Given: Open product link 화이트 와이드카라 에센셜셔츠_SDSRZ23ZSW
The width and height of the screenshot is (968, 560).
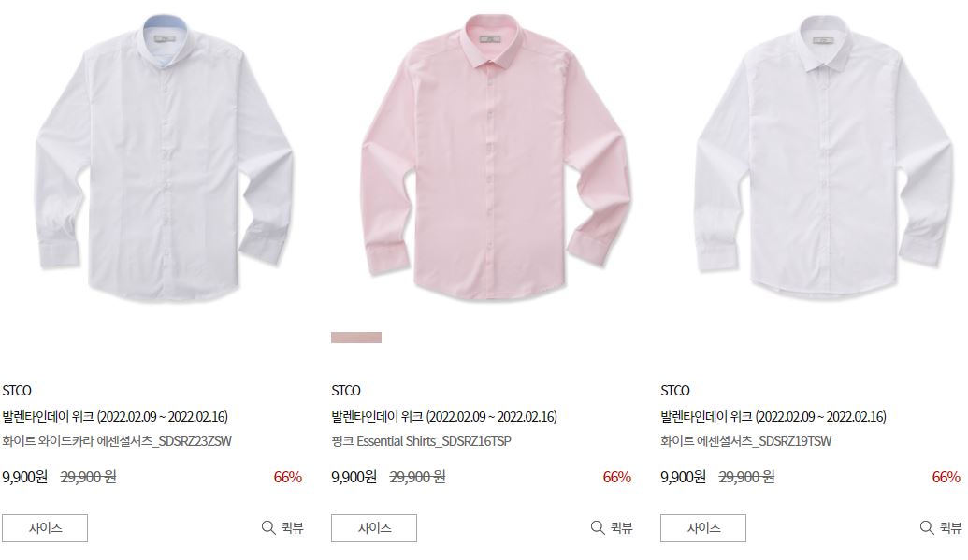Looking at the screenshot, I should point(117,441).
